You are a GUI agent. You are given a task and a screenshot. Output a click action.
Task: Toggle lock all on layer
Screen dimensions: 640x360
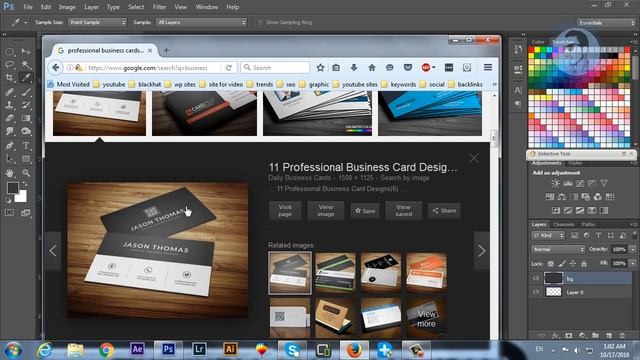tap(584, 264)
